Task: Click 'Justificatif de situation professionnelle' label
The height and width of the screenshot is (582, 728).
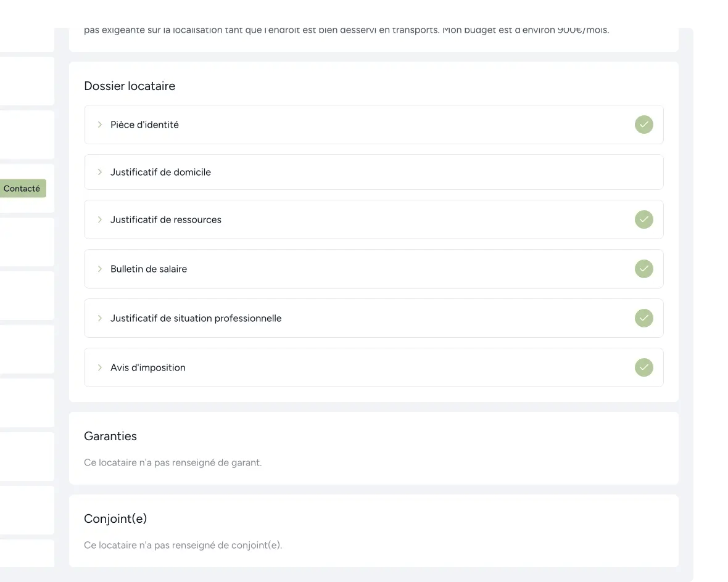Action: pos(196,318)
